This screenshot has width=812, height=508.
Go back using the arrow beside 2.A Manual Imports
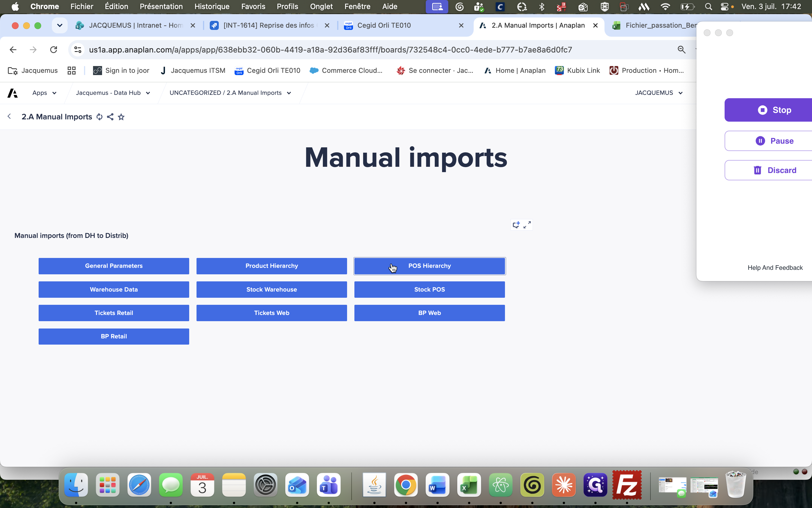pos(9,116)
